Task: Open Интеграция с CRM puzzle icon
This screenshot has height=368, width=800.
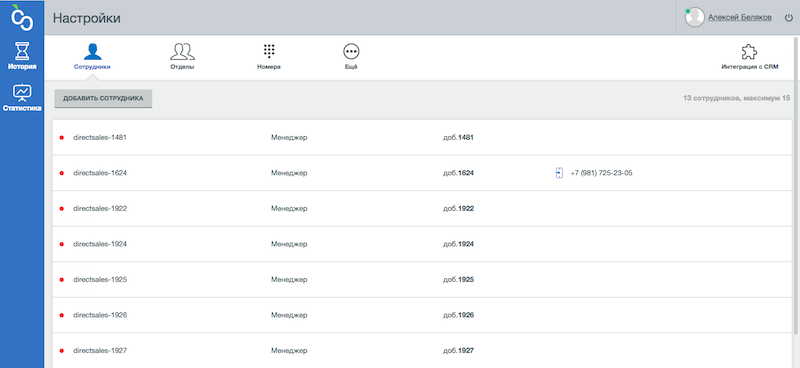Action: 749,56
